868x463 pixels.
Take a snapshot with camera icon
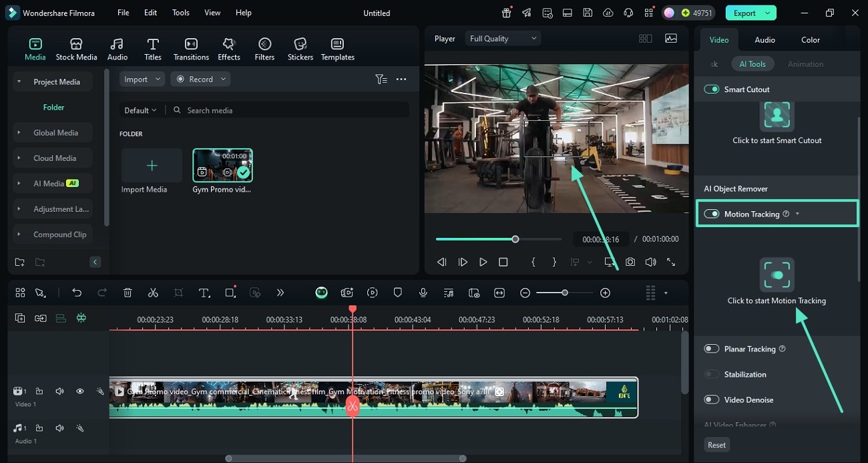[x=630, y=262]
